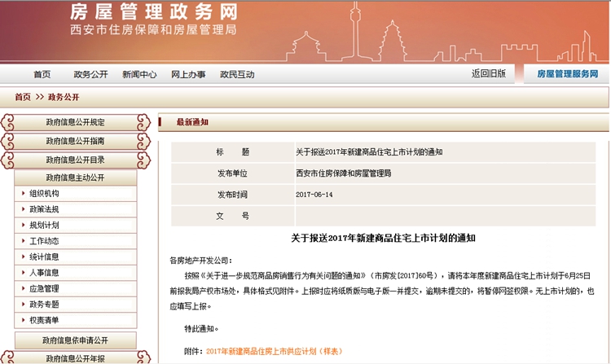611x364 pixels.
Task: Click the salutation 各房地产开发公司：
Action: (200, 261)
